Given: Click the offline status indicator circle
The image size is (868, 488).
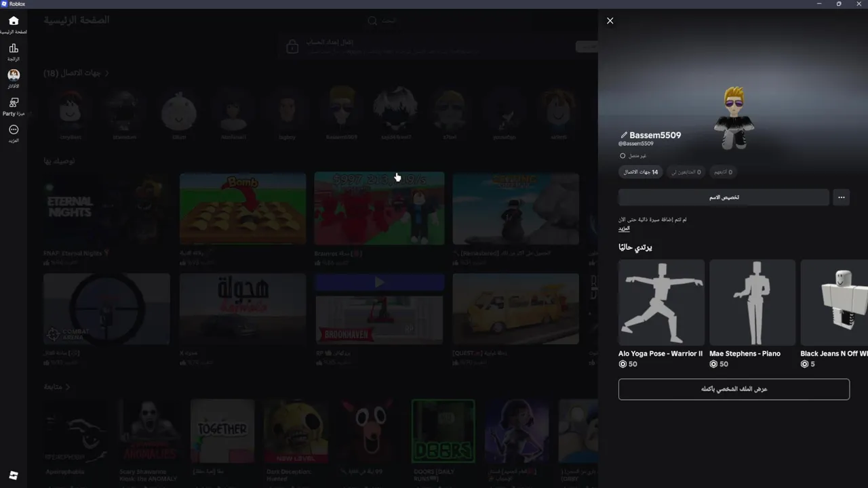Looking at the screenshot, I should tap(623, 156).
